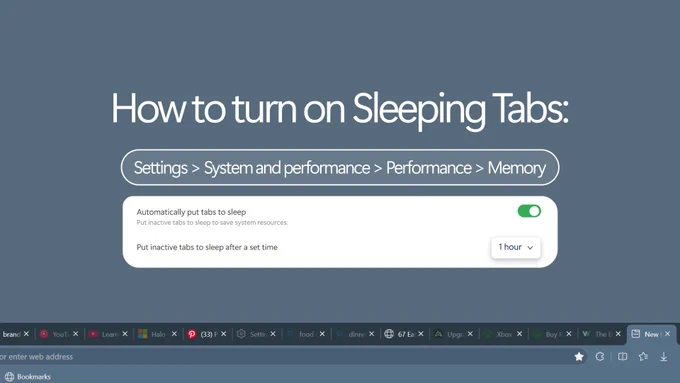Screen dimensions: 680x383
Task: Click the gear favicon on Settings tab
Action: (242, 334)
